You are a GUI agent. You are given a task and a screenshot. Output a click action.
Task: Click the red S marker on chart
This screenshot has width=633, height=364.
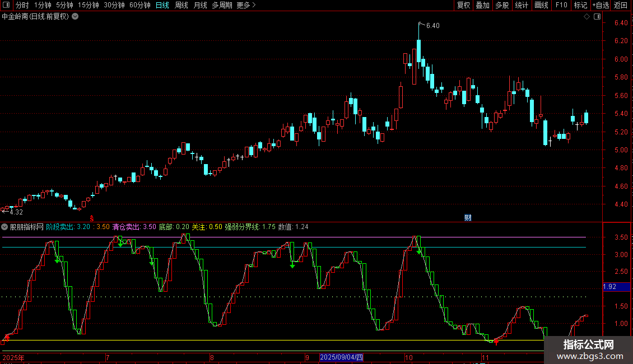[92, 218]
